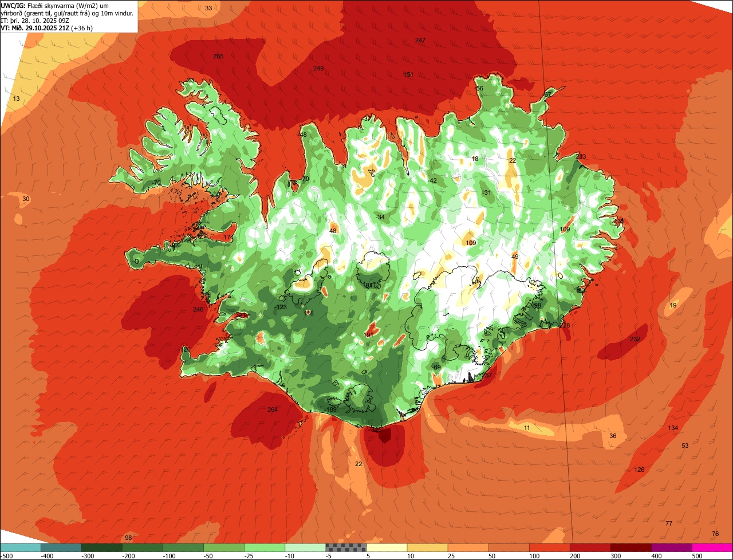Pick the legend swatch between -100 and -50

(183, 548)
